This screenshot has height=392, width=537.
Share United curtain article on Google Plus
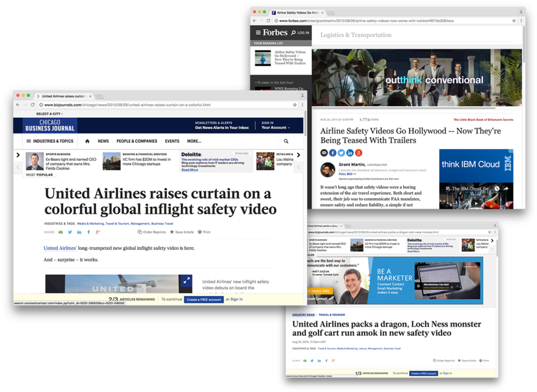(x=98, y=232)
